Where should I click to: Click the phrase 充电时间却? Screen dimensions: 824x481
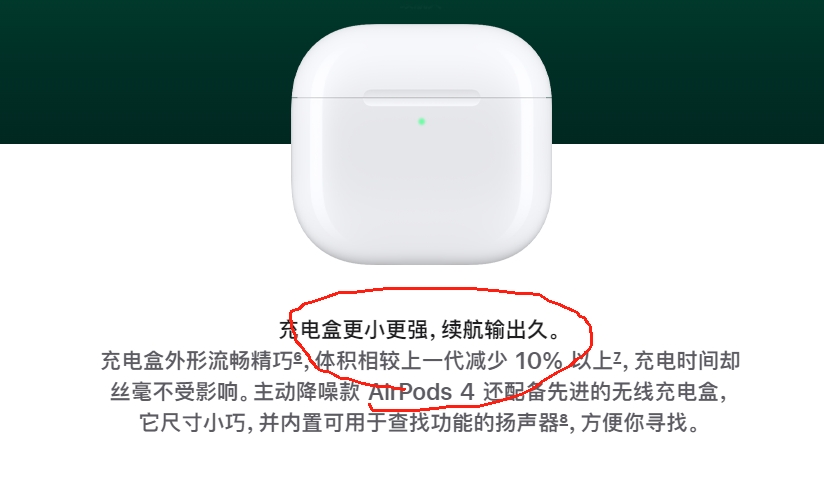687,361
